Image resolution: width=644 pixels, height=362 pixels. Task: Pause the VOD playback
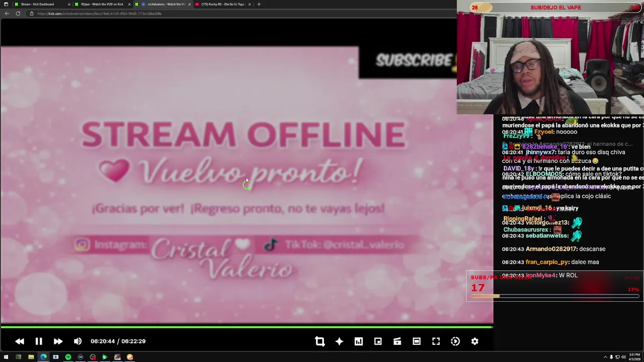[39, 341]
